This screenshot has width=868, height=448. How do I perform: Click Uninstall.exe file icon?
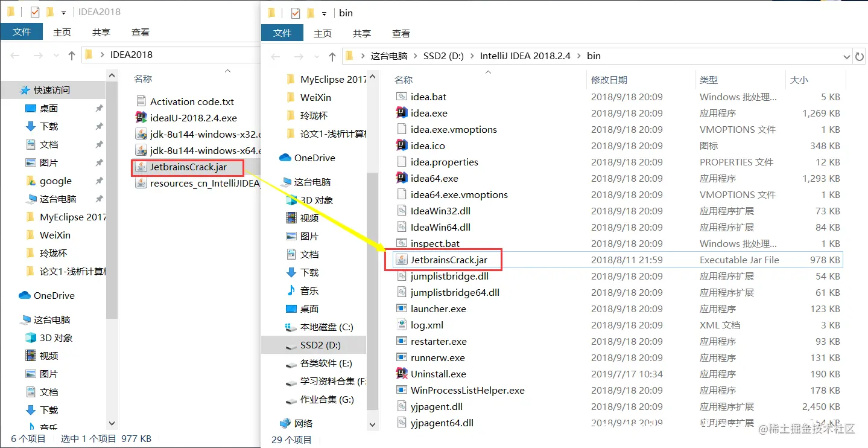tap(402, 374)
